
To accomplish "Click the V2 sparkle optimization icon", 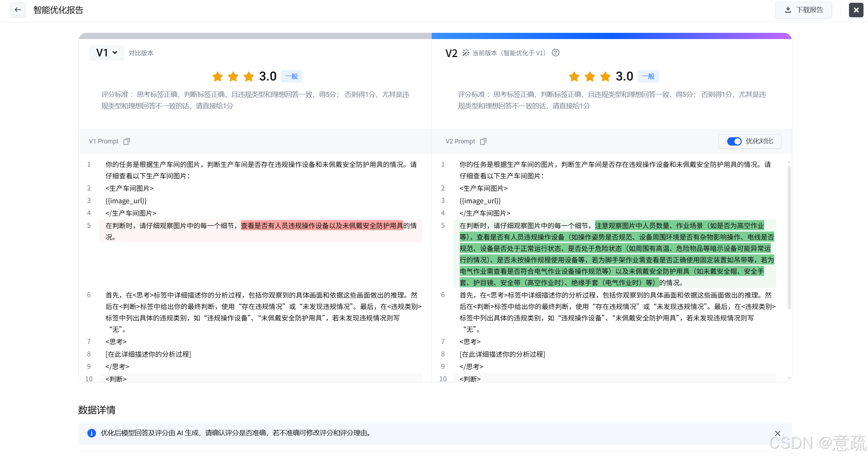I will pyautogui.click(x=466, y=53).
